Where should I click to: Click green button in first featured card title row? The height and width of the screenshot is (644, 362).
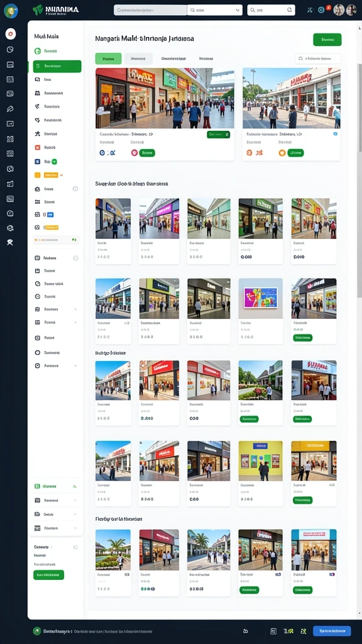coord(218,135)
